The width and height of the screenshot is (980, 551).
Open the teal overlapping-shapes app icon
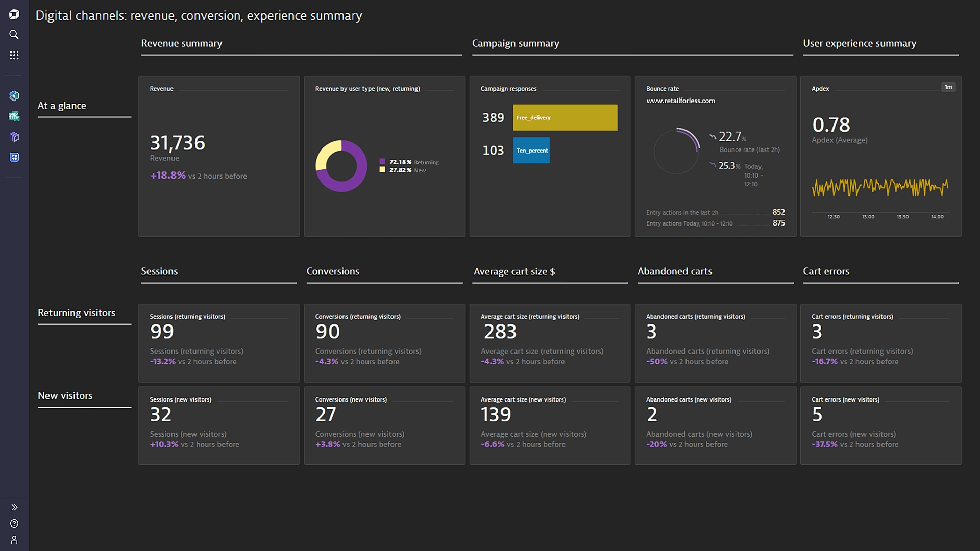pyautogui.click(x=14, y=96)
